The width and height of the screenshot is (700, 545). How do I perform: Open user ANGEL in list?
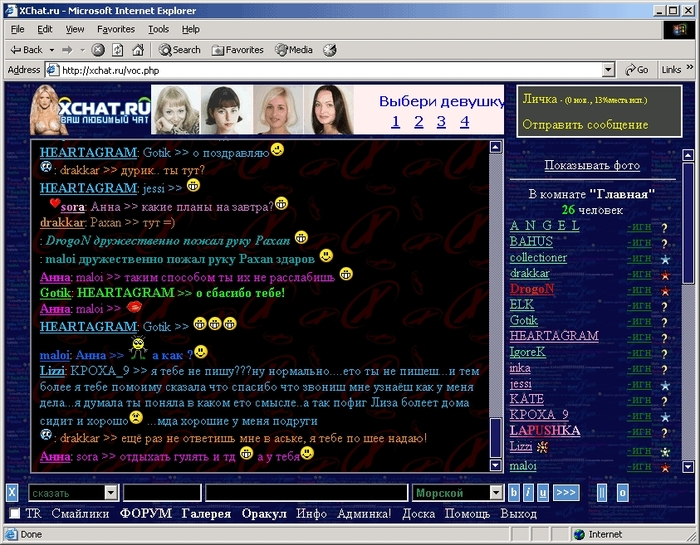point(545,226)
